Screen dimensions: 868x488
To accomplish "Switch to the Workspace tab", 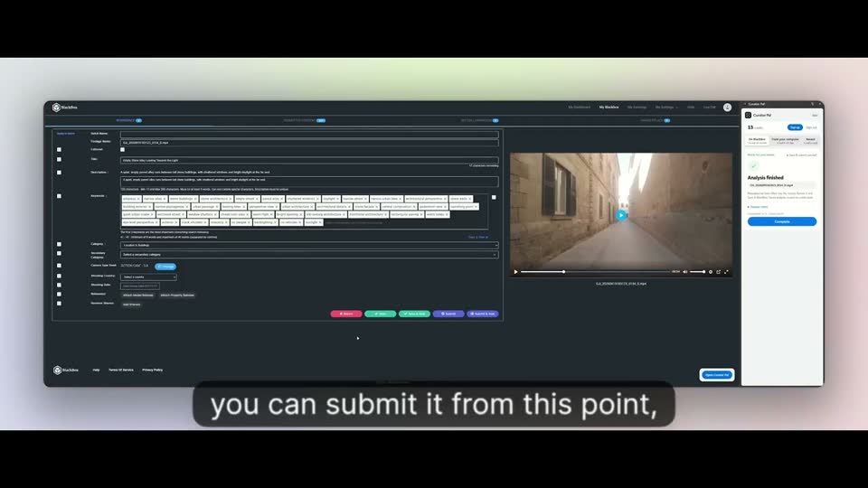I will point(128,120).
